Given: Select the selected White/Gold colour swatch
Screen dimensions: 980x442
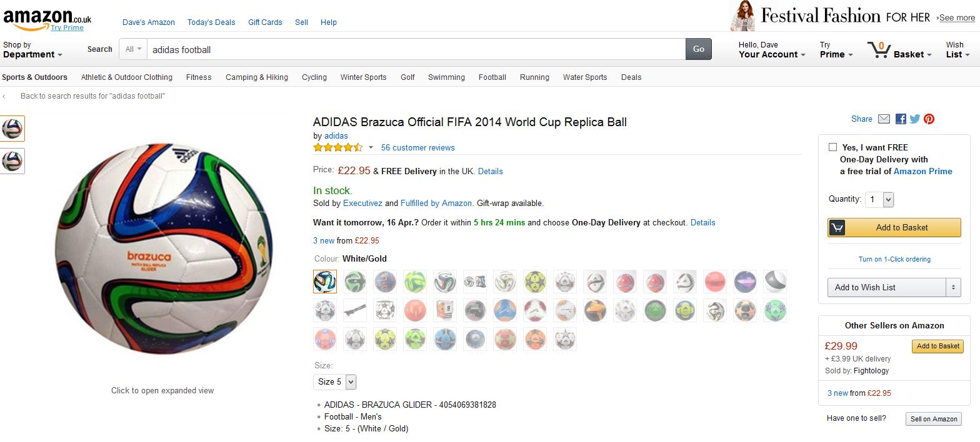Looking at the screenshot, I should pos(325,282).
